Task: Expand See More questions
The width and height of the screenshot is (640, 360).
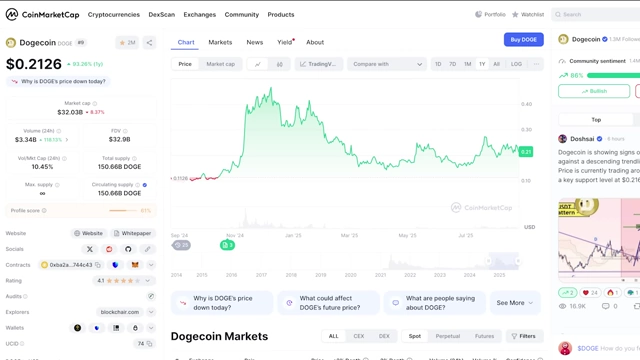Action: coord(515,303)
